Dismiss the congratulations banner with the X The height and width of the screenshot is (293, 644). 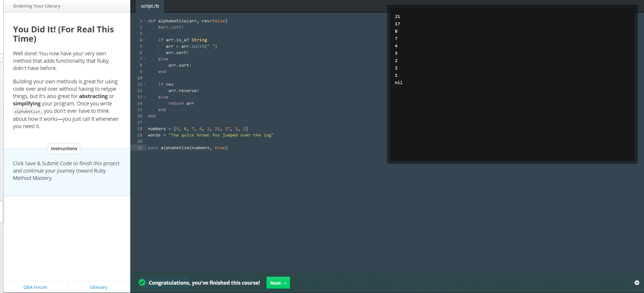click(x=637, y=283)
